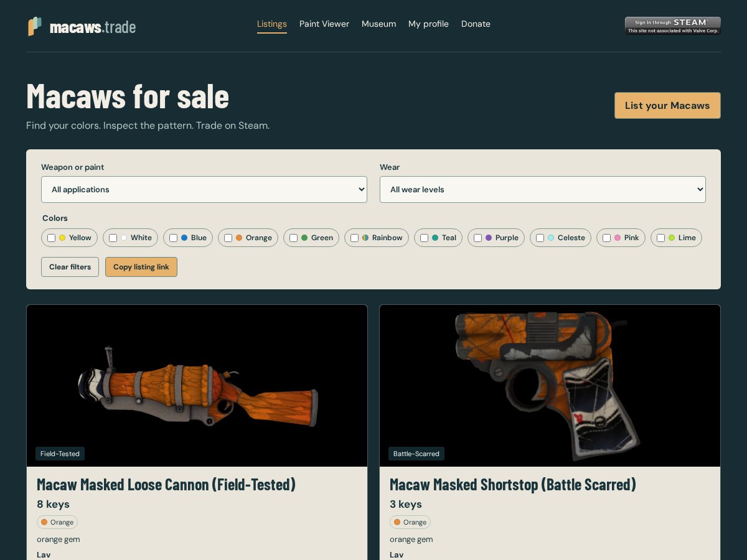
Task: Check the Yellow color checkbox
Action: [x=52, y=238]
